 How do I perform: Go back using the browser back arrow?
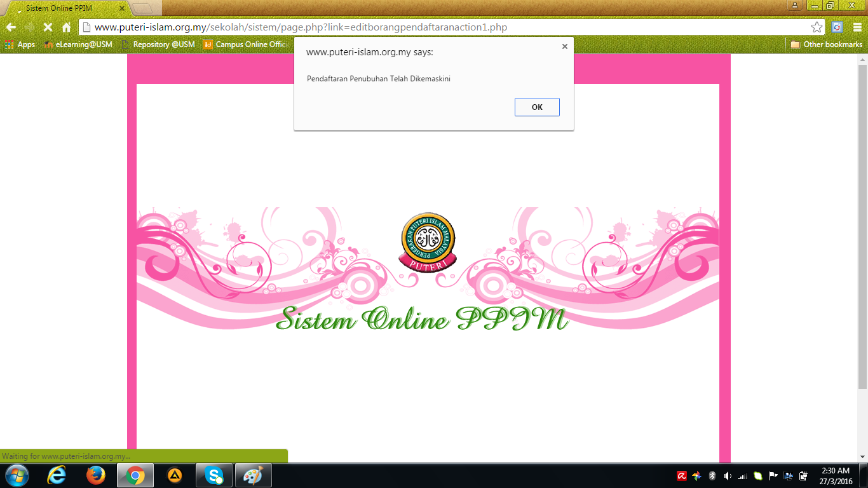click(11, 27)
